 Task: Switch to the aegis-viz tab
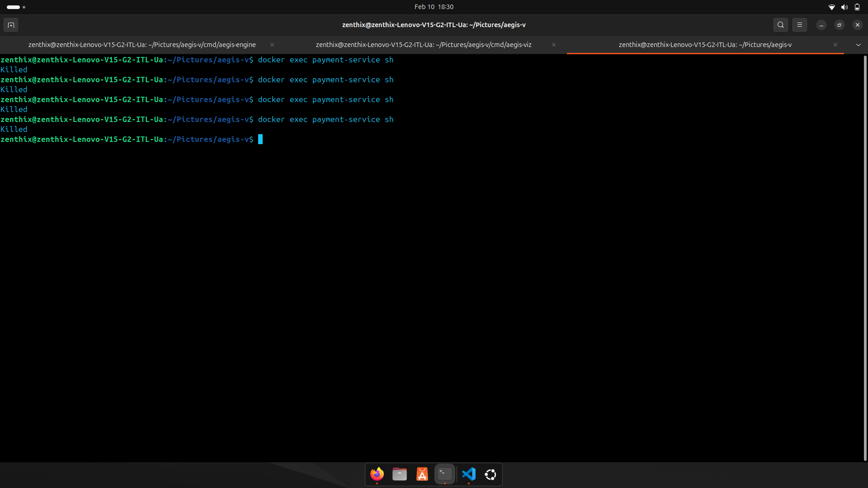423,45
